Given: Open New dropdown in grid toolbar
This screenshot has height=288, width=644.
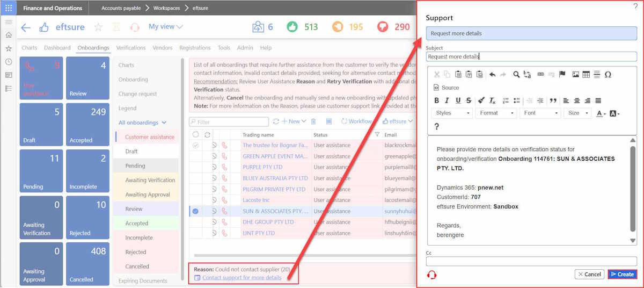Looking at the screenshot, I should click(x=294, y=122).
